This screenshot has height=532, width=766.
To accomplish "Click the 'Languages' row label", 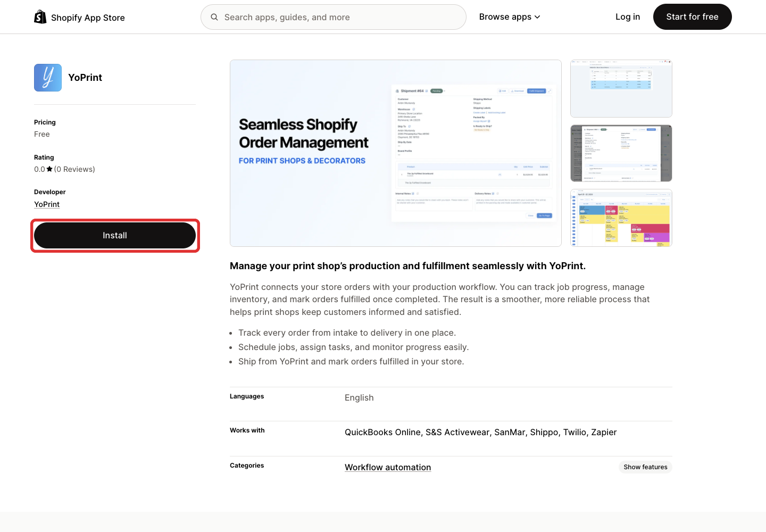I will (x=247, y=396).
